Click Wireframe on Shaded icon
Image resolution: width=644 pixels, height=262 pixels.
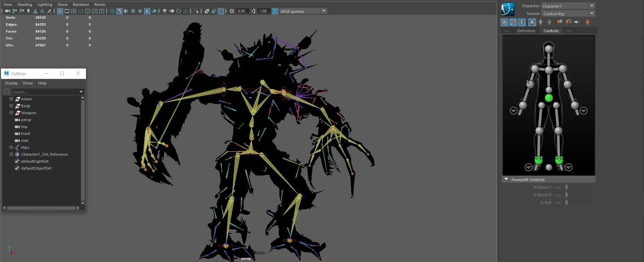tap(133, 11)
